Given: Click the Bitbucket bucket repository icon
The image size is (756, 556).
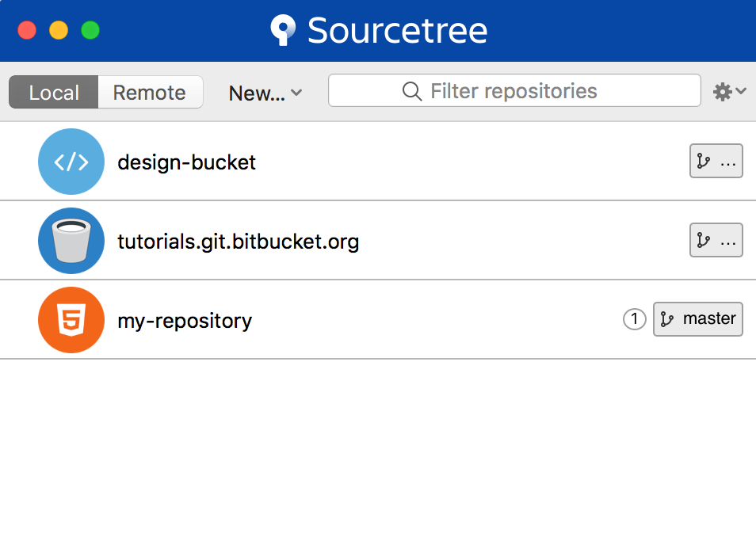Looking at the screenshot, I should pyautogui.click(x=71, y=241).
